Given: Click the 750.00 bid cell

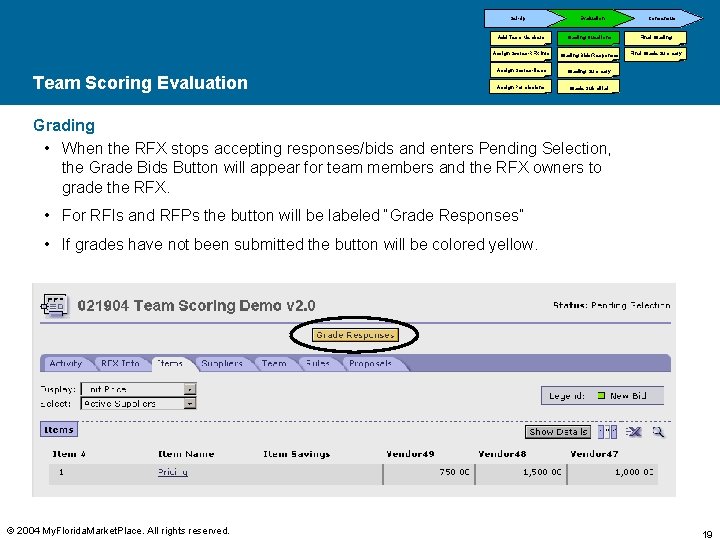Looking at the screenshot, I should [429, 474].
